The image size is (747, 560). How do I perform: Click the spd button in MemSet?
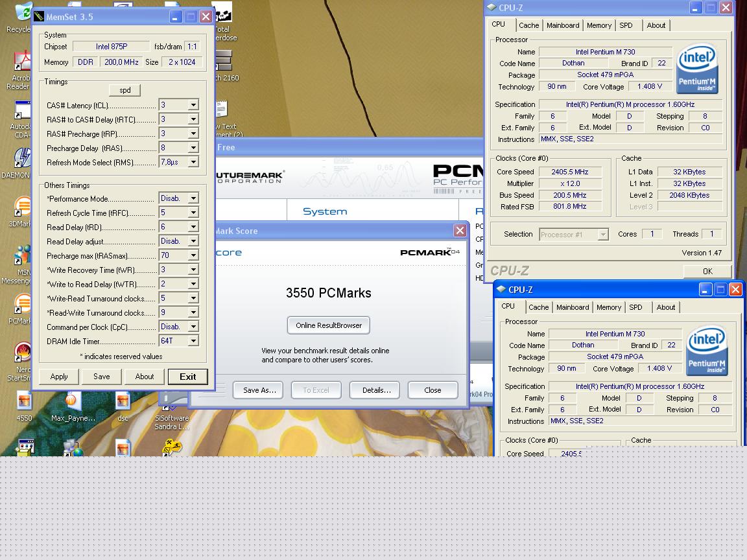tap(124, 90)
